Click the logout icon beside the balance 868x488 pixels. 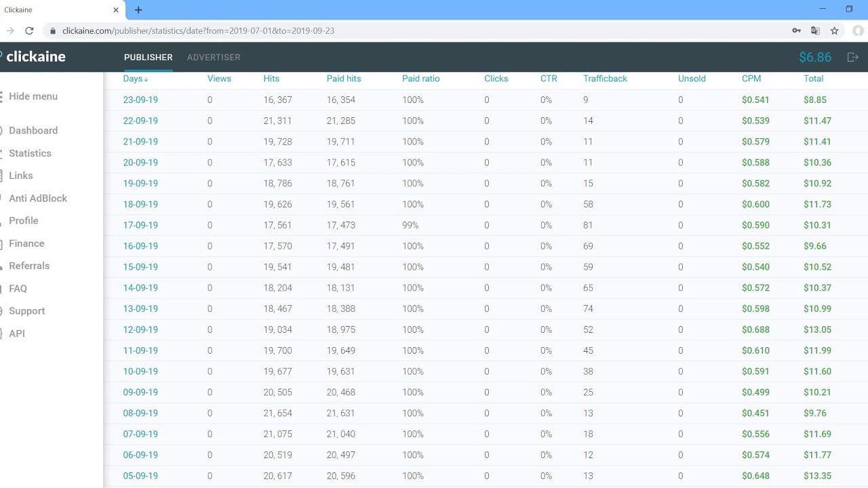[x=853, y=57]
